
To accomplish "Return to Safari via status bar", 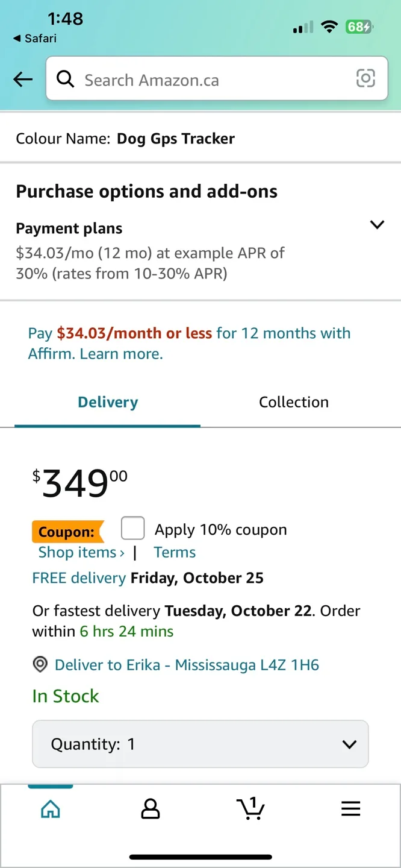I will 35,38.
